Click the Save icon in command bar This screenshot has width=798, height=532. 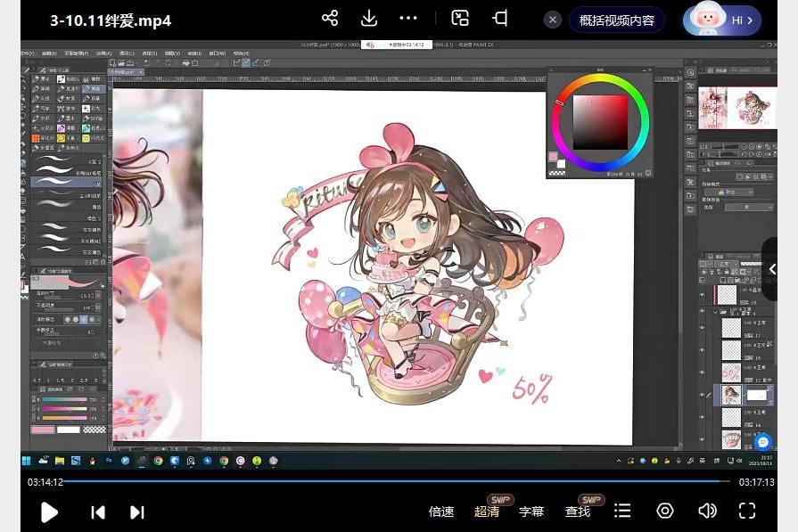click(x=130, y=63)
